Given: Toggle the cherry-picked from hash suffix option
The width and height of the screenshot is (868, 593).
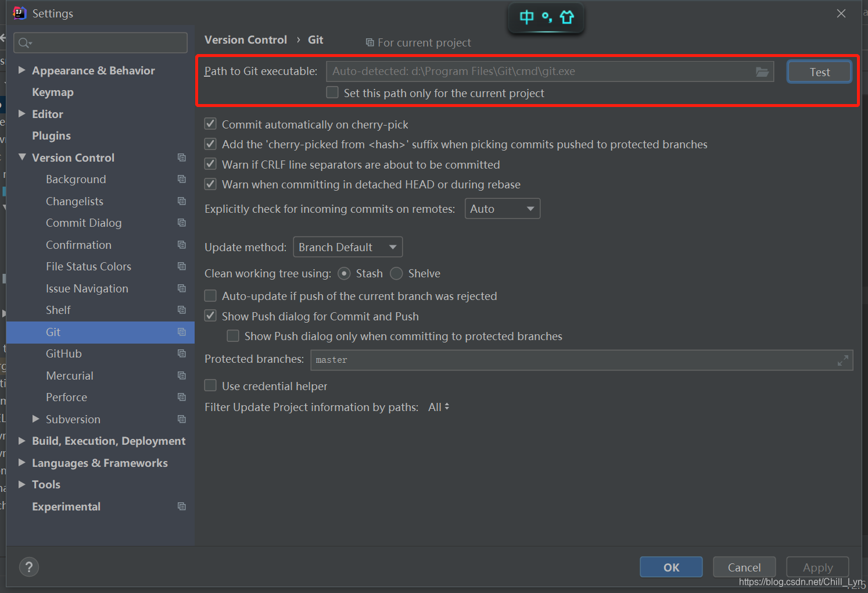Looking at the screenshot, I should [x=210, y=144].
